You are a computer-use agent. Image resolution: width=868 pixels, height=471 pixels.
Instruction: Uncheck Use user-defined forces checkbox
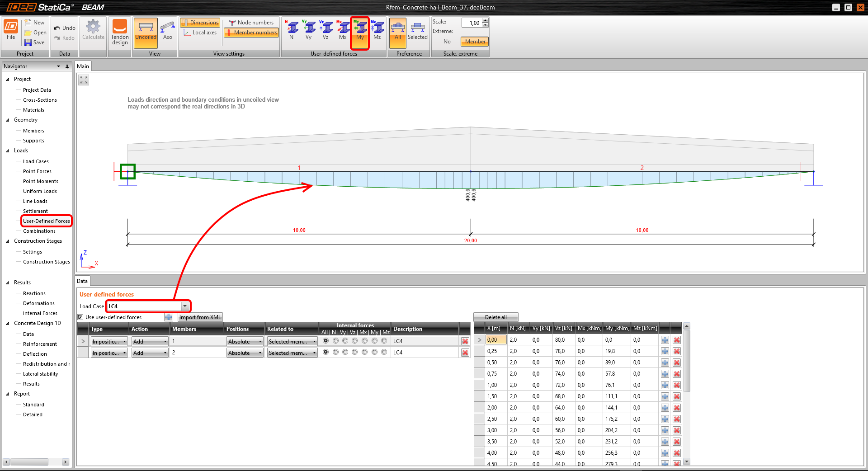pyautogui.click(x=80, y=317)
